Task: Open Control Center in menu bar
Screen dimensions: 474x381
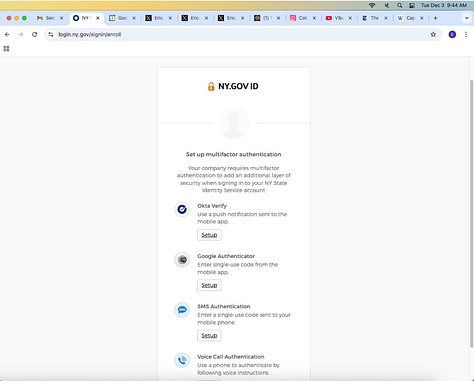Action: click(x=412, y=5)
